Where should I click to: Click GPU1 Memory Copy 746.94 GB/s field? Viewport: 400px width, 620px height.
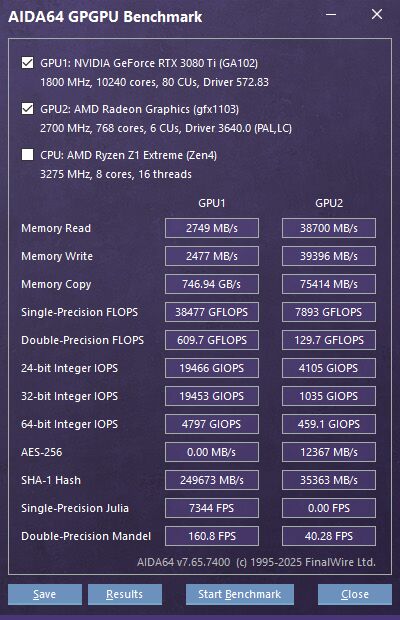pyautogui.click(x=212, y=284)
